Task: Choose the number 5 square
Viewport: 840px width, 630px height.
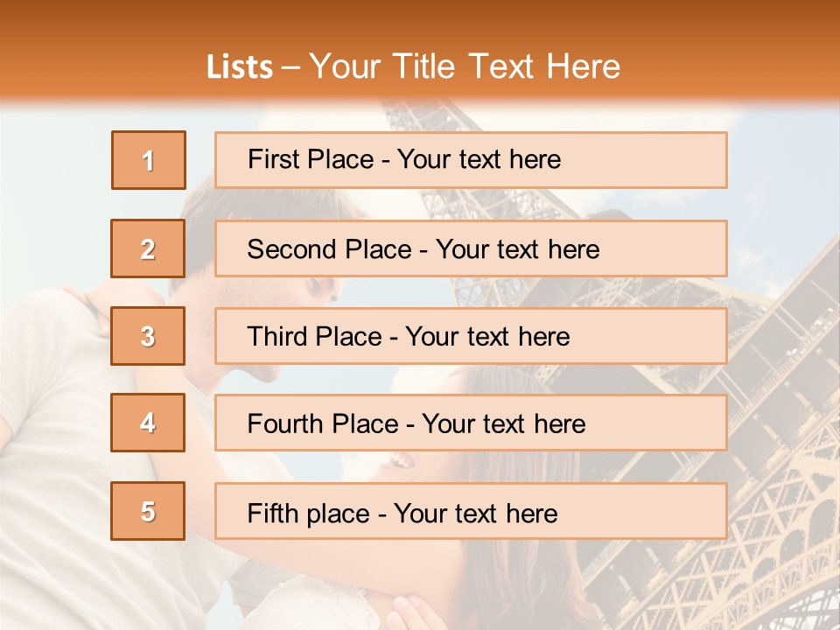Action: 148,511
